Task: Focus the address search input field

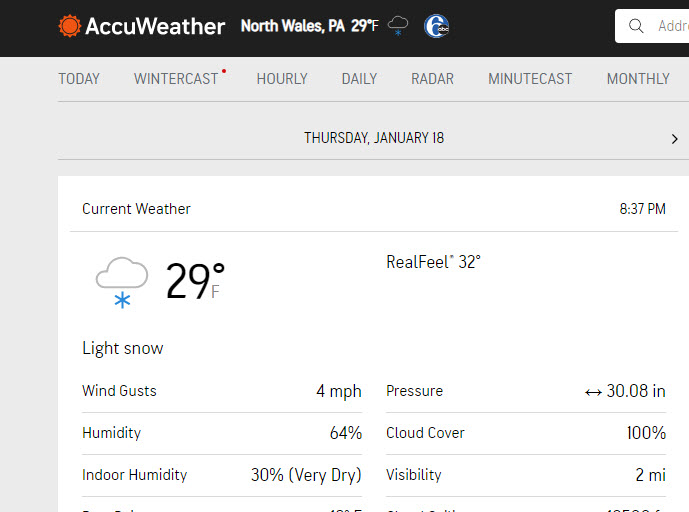Action: click(672, 26)
